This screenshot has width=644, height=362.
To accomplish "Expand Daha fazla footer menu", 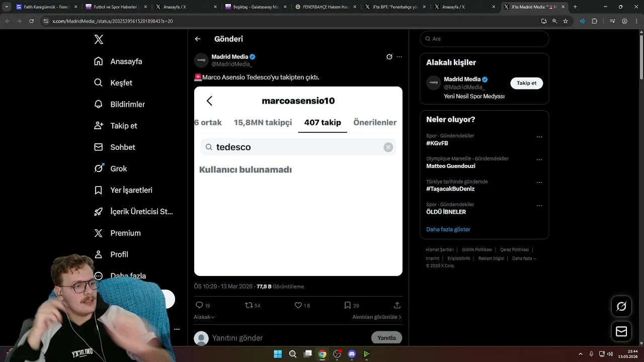I will click(x=524, y=258).
